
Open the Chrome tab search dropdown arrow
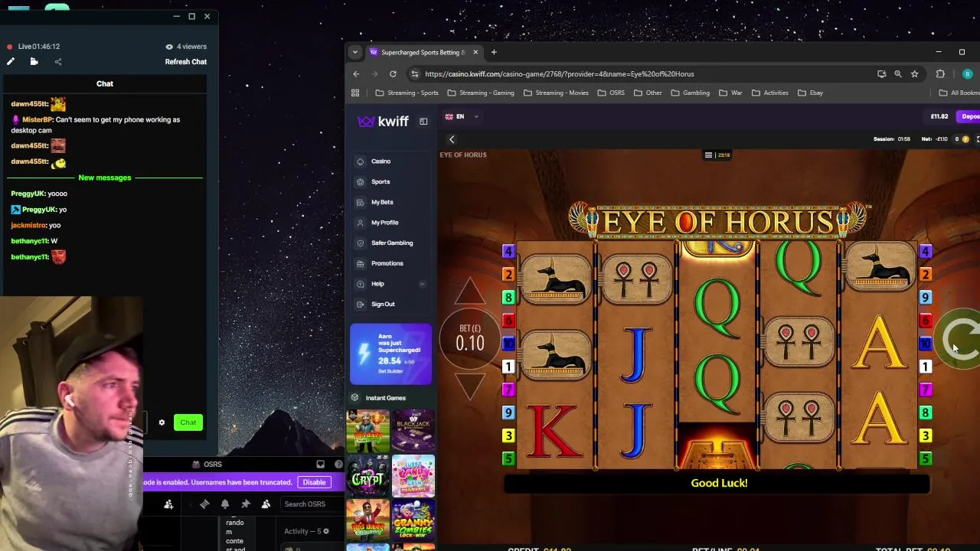354,52
